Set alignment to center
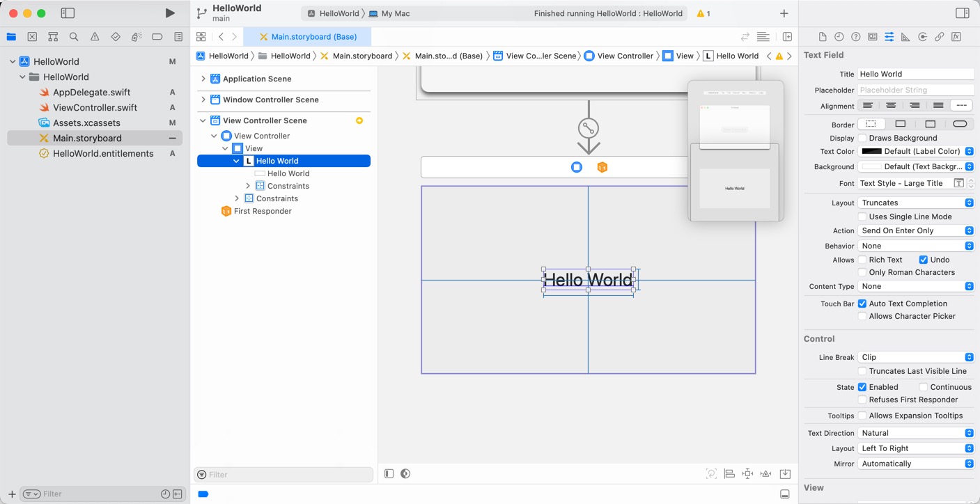Screen dimensions: 980x504 pyautogui.click(x=891, y=106)
